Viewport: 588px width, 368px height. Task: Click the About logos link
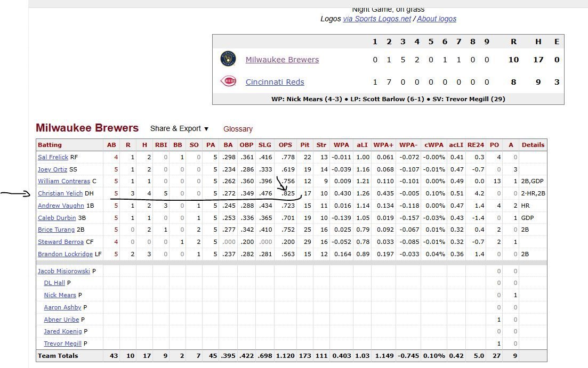point(437,19)
